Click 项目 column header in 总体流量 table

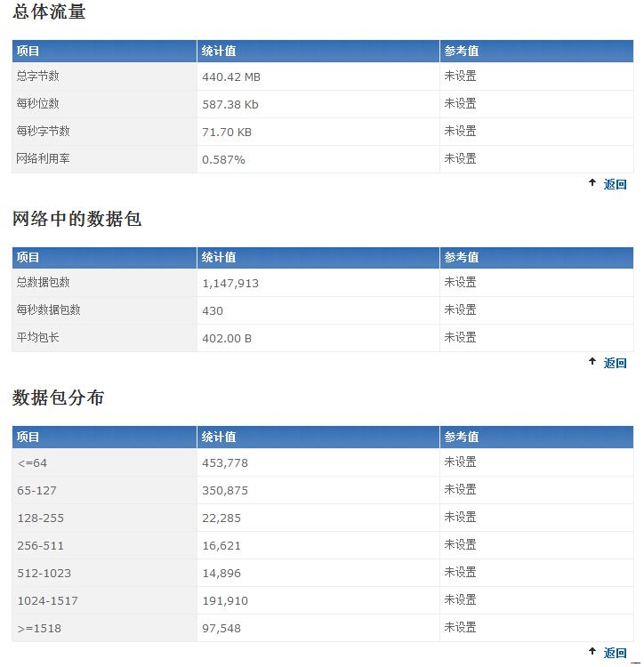28,52
